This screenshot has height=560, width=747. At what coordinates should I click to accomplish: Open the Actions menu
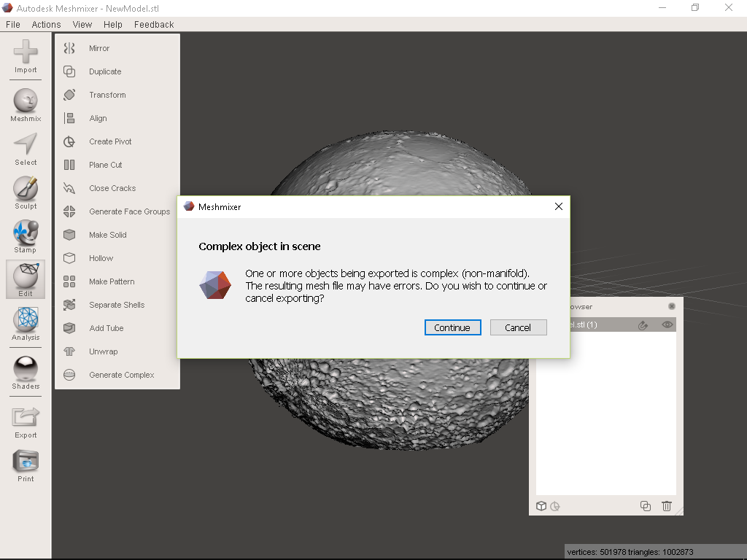[46, 24]
